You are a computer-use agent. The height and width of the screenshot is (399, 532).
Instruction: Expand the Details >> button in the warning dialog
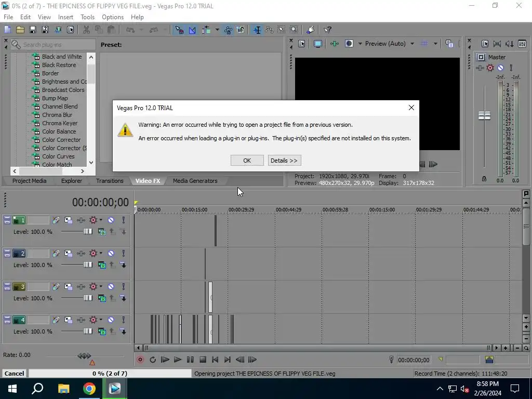pyautogui.click(x=284, y=161)
